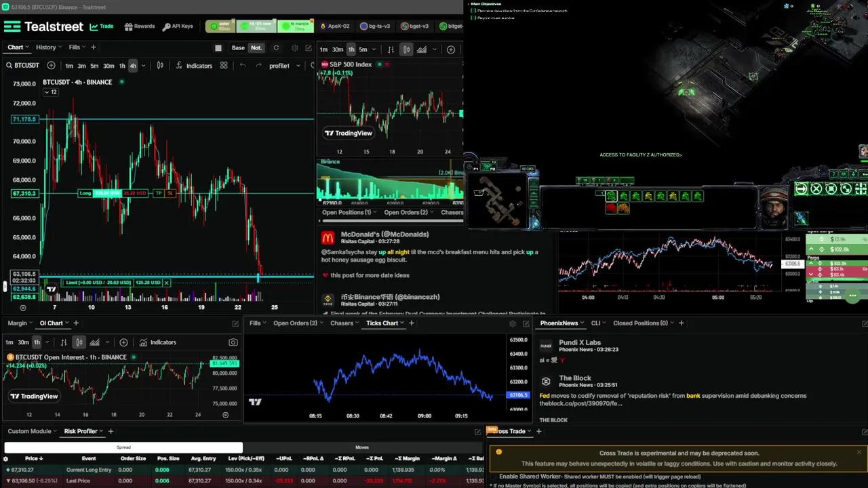Set BTCUSDT chart timeframe to 1h
The height and width of the screenshot is (488, 868).
tap(122, 66)
